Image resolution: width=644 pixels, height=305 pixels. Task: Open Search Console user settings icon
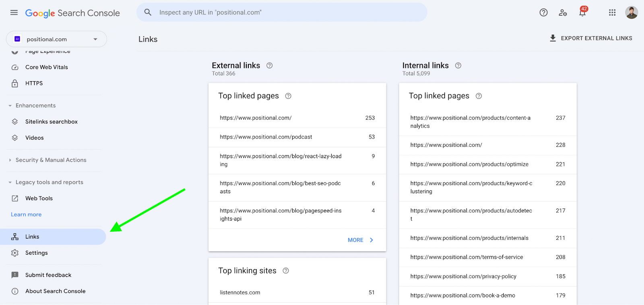(x=563, y=13)
